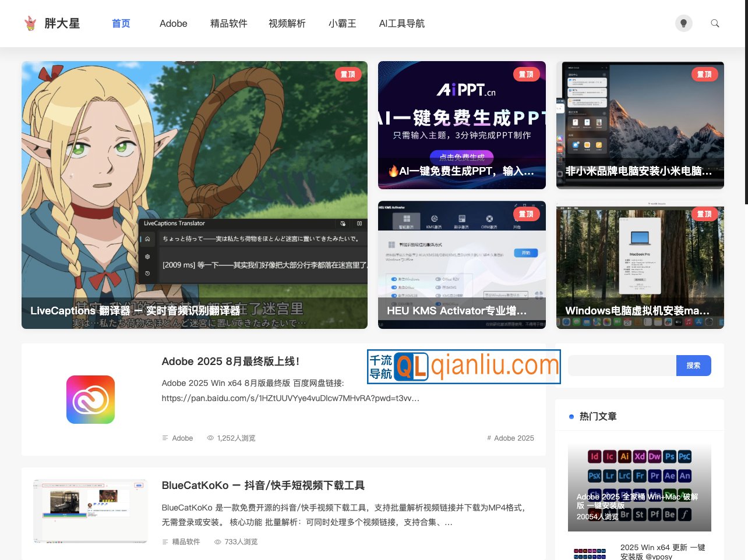Switch to the Adobe navigation tab
748x560 pixels.
pos(173,23)
